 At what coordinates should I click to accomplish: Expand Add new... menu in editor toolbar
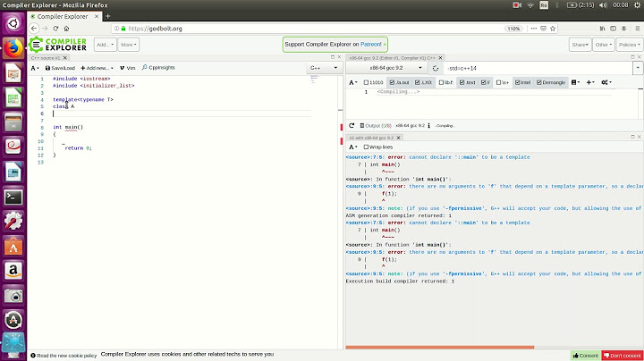(x=97, y=68)
